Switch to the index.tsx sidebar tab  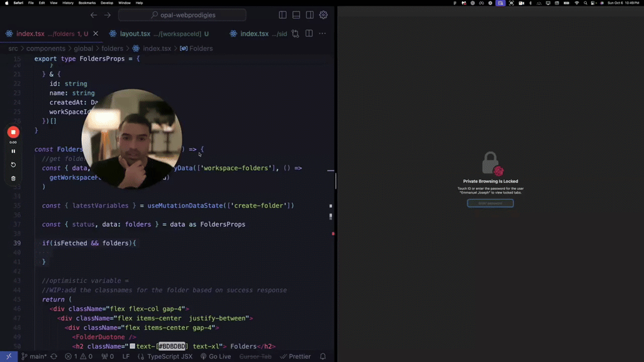coord(258,34)
